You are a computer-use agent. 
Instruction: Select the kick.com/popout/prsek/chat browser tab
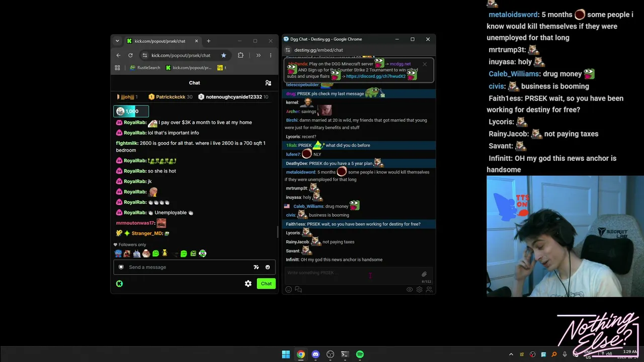(x=162, y=41)
